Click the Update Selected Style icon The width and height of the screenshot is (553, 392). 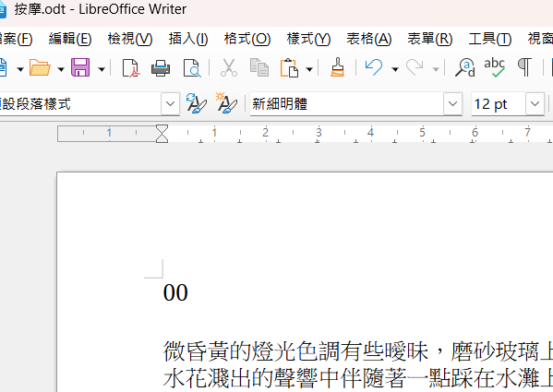(196, 103)
